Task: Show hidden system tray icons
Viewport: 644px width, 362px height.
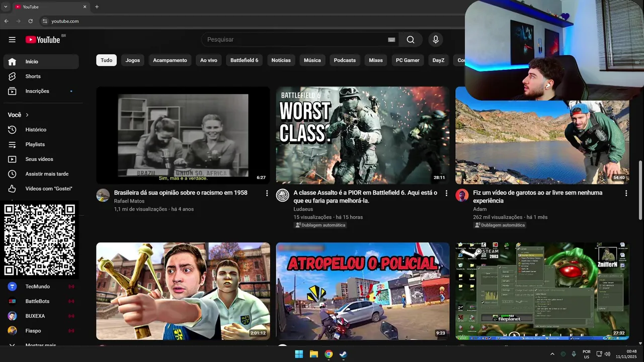Action: pos(552,354)
